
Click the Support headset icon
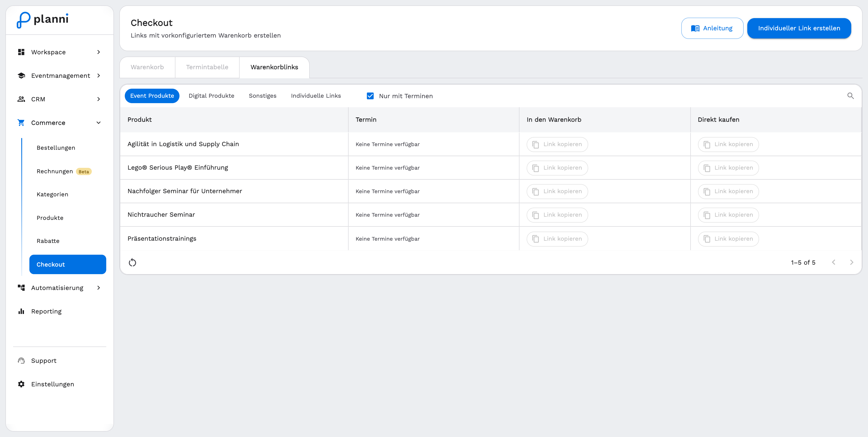[x=21, y=361]
